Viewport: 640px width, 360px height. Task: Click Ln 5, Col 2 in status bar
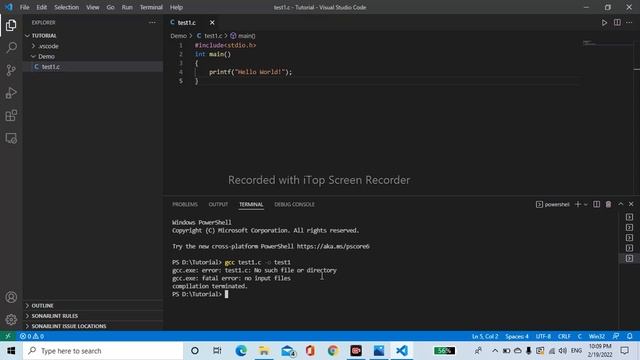[x=485, y=336]
